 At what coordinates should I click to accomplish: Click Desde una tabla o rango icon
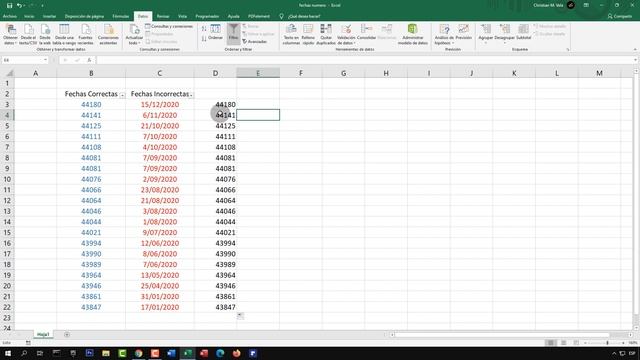coord(64,34)
